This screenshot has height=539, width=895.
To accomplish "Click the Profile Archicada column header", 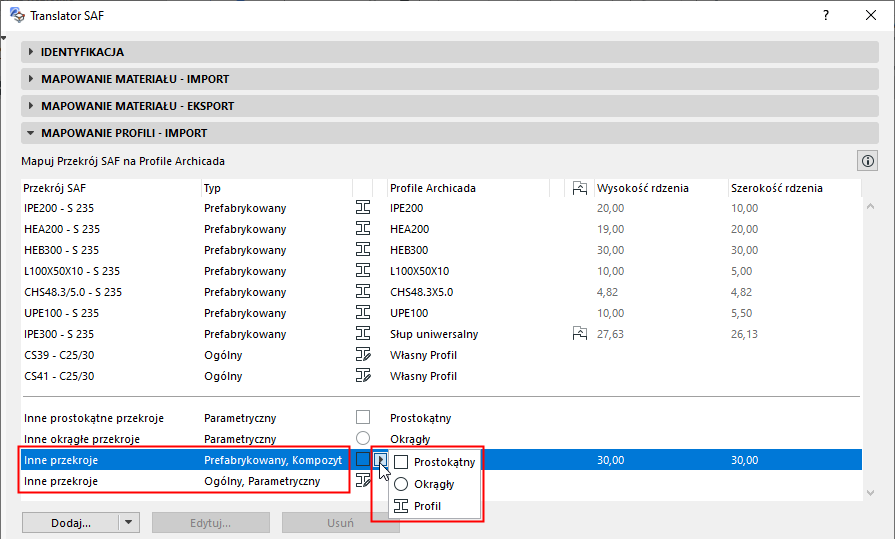I will tap(468, 188).
